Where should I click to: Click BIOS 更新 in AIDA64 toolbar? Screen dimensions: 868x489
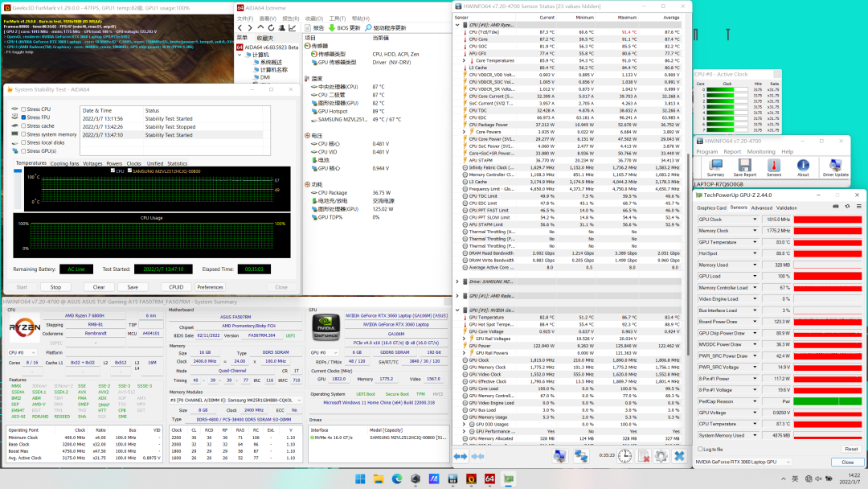pos(344,27)
